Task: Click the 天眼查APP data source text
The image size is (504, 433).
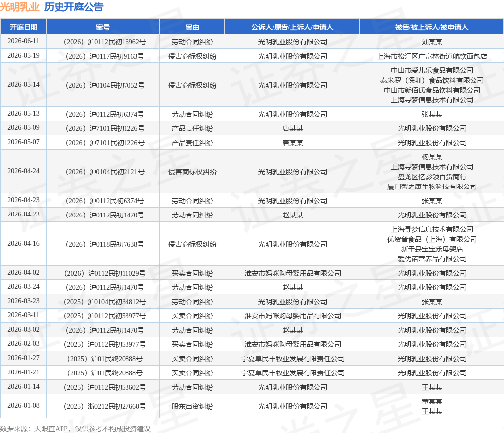Action: tap(51, 429)
